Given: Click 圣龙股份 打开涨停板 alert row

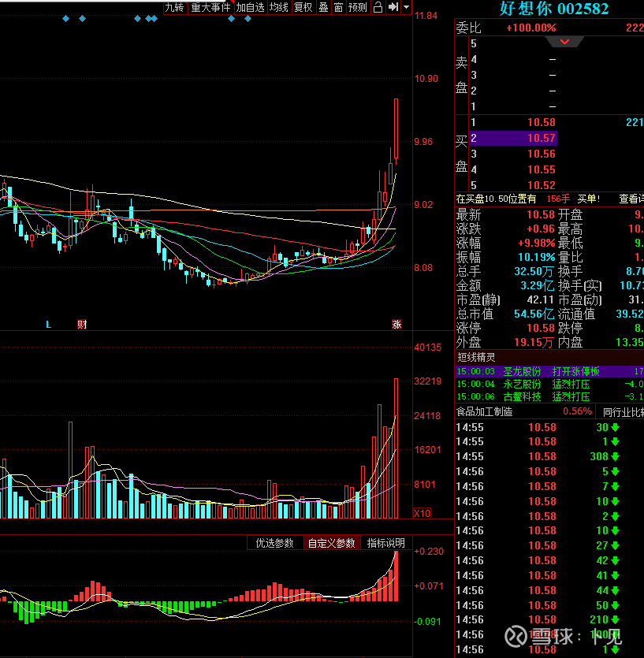Looking at the screenshot, I should click(x=549, y=371).
